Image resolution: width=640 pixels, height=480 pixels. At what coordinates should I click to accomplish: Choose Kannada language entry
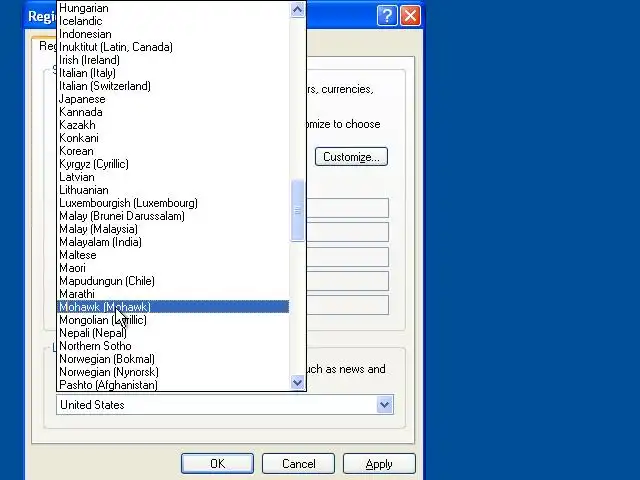coord(173,112)
